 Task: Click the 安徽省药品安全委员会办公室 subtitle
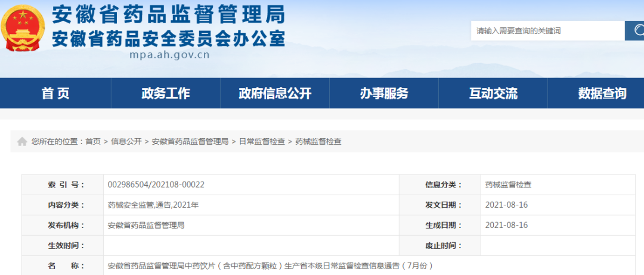point(168,39)
